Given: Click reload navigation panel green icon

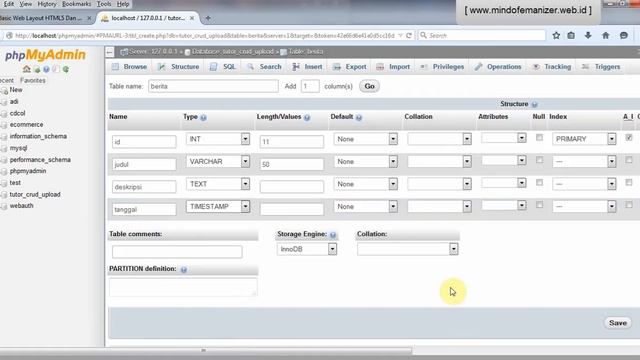Looking at the screenshot, I should pos(66,69).
